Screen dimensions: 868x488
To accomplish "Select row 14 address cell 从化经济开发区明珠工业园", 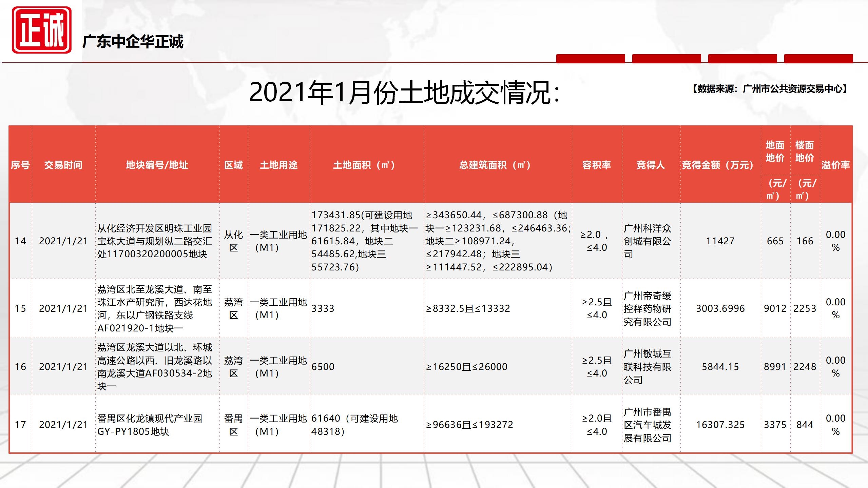I will [x=155, y=241].
